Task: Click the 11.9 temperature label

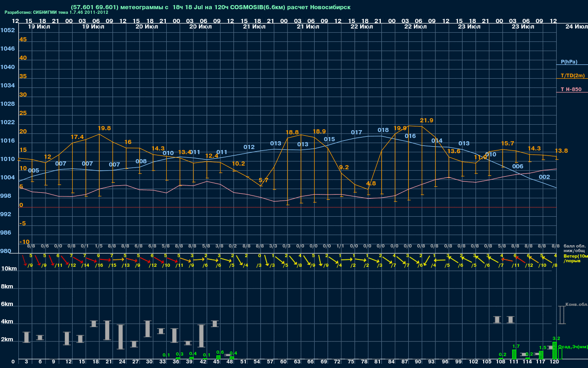Action: pyautogui.click(x=480, y=157)
